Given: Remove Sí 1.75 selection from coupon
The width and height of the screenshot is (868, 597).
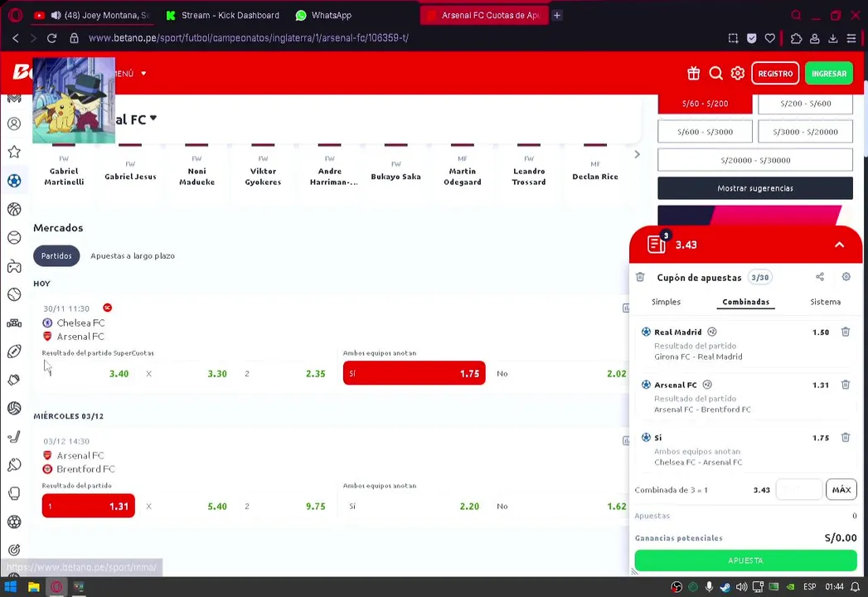Looking at the screenshot, I should click(x=846, y=437).
